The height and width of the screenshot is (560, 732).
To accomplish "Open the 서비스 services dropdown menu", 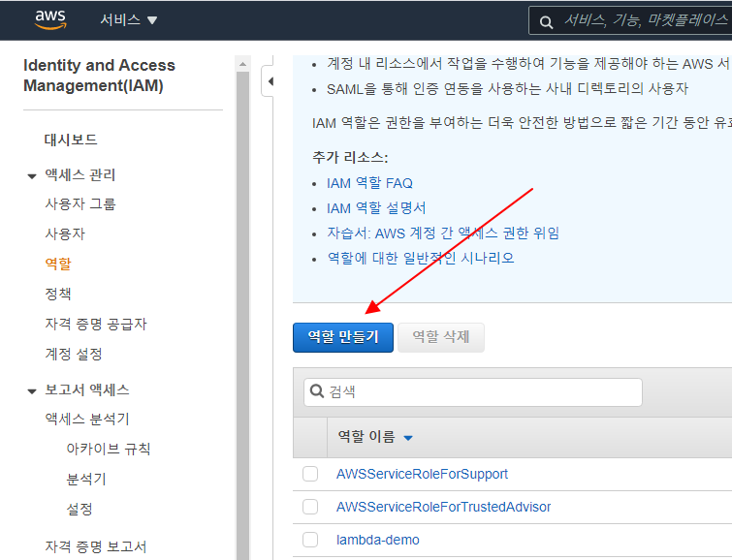I will pos(128,20).
